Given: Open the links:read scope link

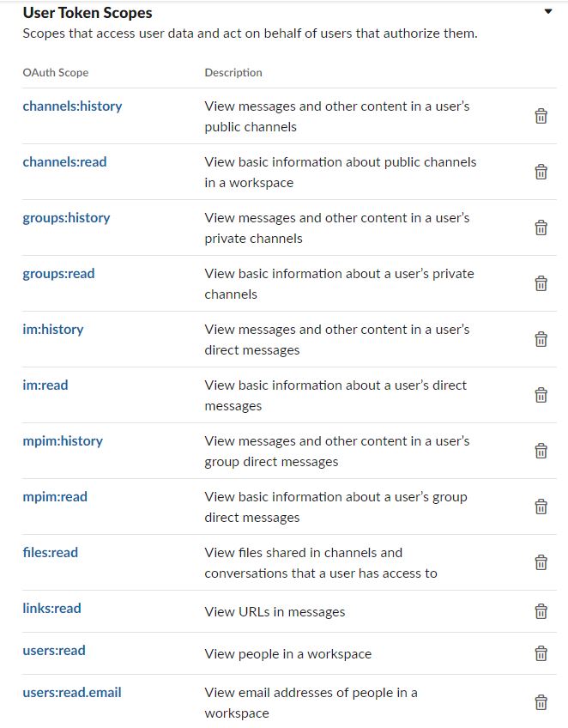Looking at the screenshot, I should [x=51, y=607].
